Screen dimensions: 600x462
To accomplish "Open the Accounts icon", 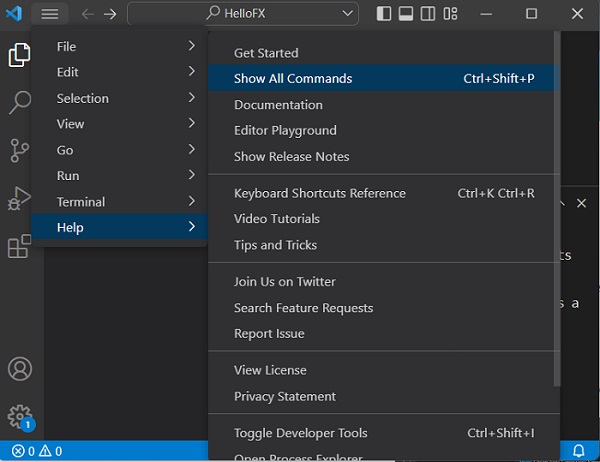I will point(19,368).
